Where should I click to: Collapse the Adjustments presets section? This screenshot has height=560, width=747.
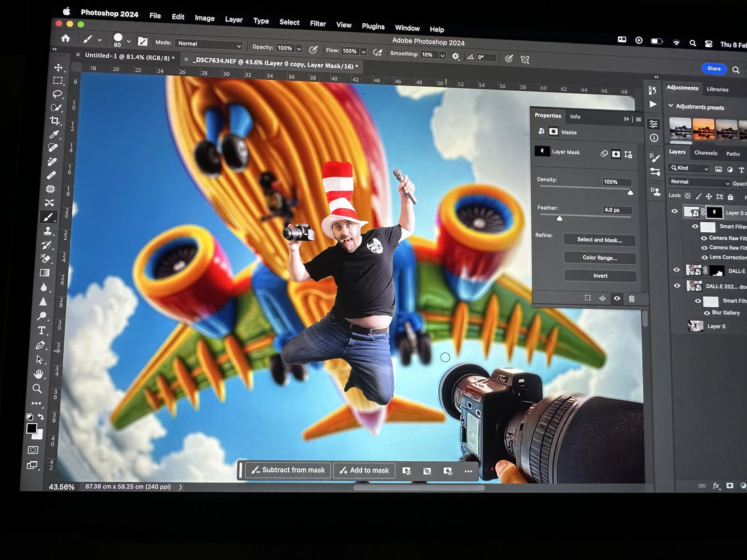click(671, 106)
